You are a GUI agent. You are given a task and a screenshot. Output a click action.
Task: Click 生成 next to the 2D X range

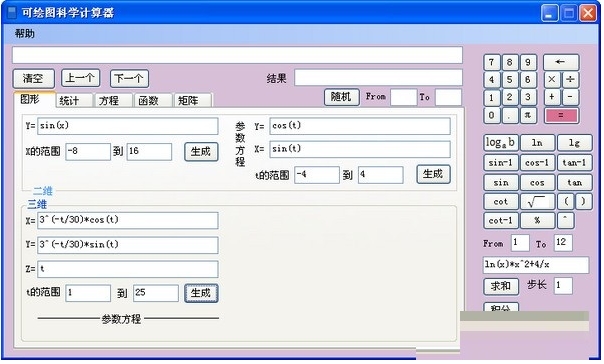tap(201, 151)
